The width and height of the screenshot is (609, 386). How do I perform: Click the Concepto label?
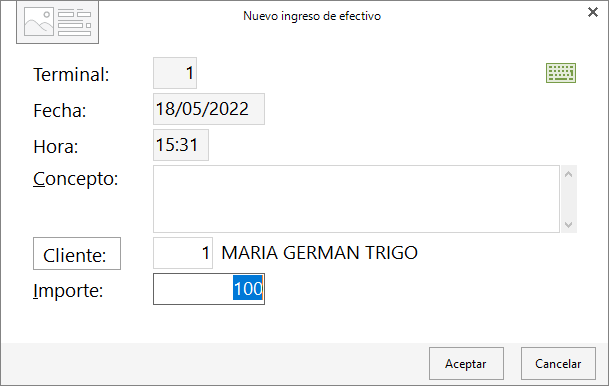[75, 179]
